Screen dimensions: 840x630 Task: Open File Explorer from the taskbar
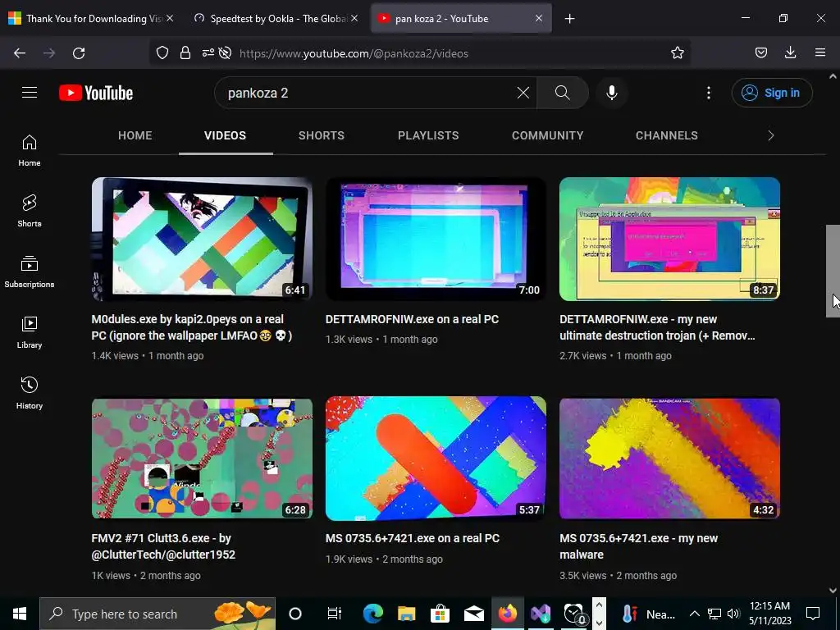pyautogui.click(x=407, y=614)
